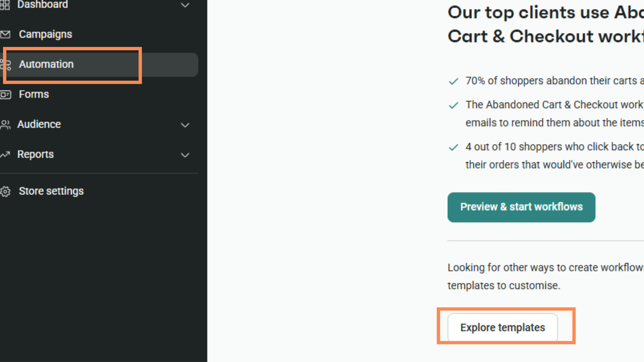The width and height of the screenshot is (644, 362).
Task: Click the Dashboard grid icon
Action: pos(5,5)
